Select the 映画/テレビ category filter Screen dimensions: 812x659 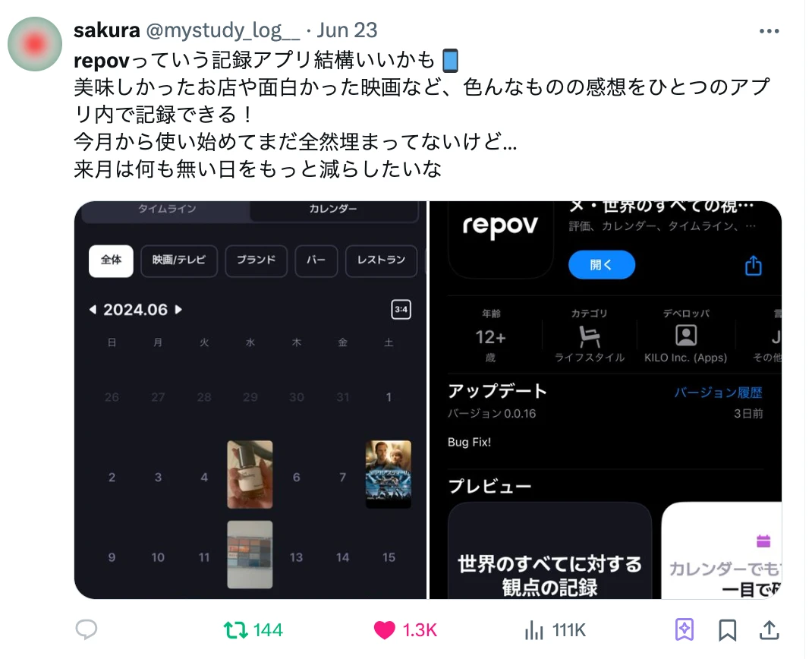coord(178,260)
